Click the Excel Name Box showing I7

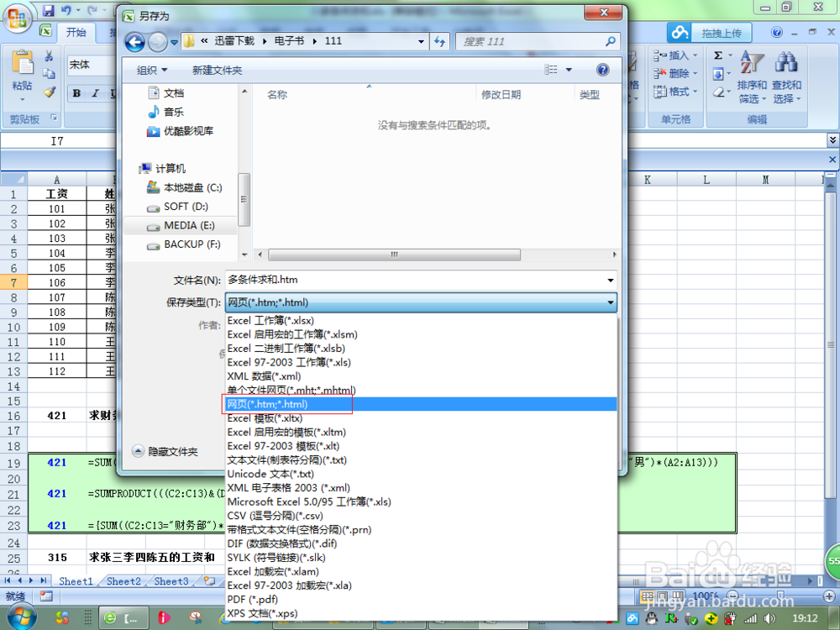(57, 141)
